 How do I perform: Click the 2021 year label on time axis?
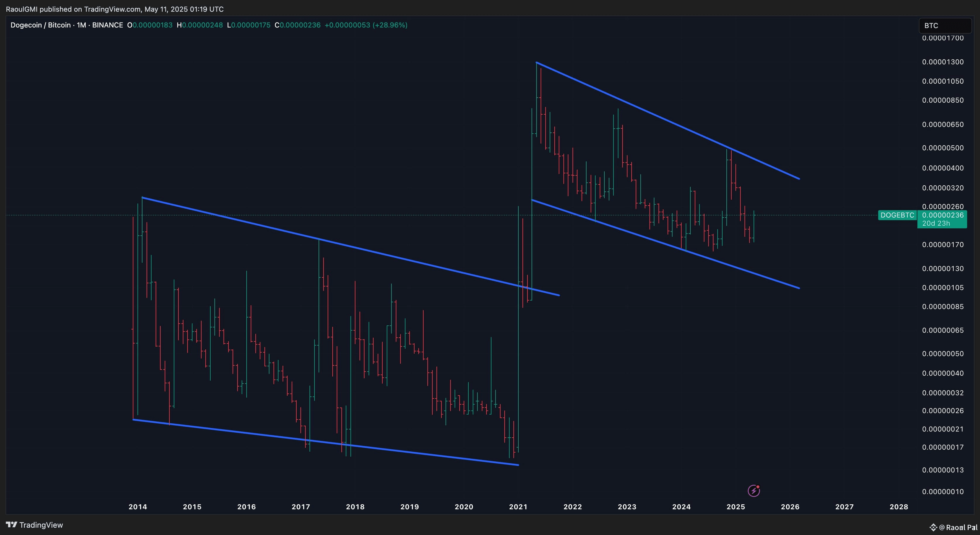pyautogui.click(x=518, y=507)
